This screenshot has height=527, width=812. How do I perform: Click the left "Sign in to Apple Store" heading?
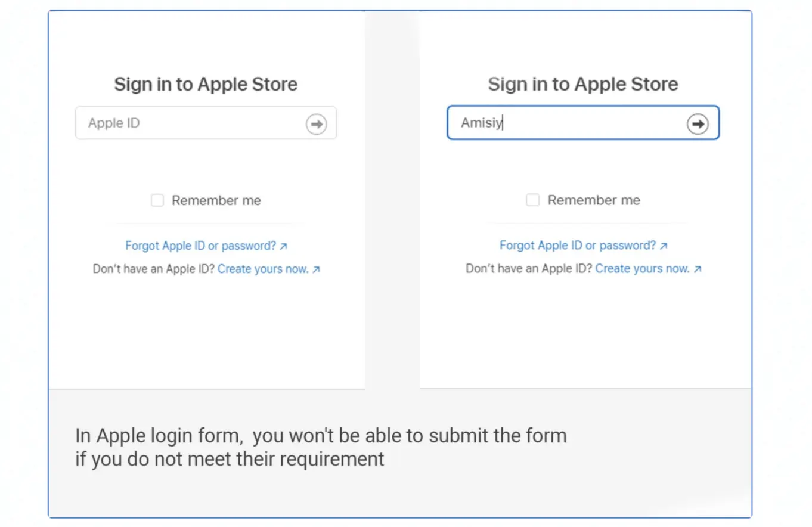pos(206,84)
